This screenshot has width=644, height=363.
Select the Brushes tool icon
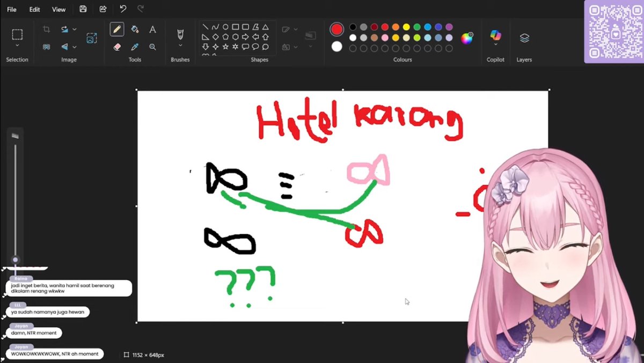pos(180,34)
